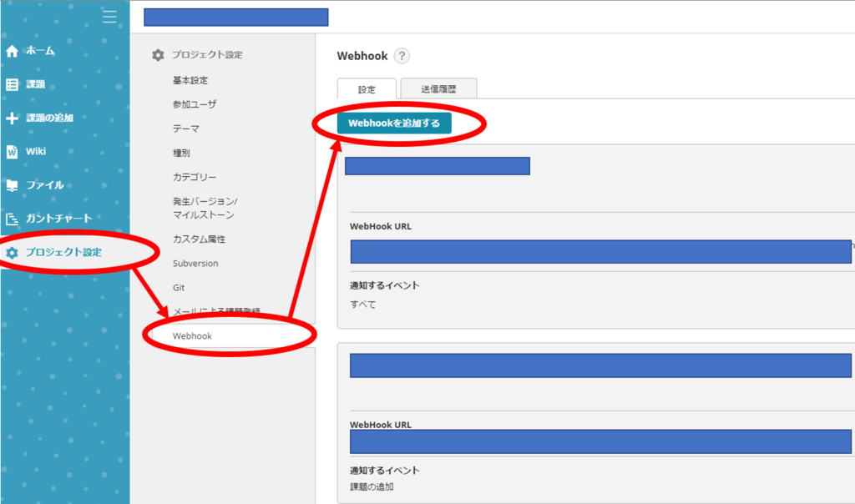
Task: Collapse the sidebar via the hamburger icon
Action: [x=109, y=15]
